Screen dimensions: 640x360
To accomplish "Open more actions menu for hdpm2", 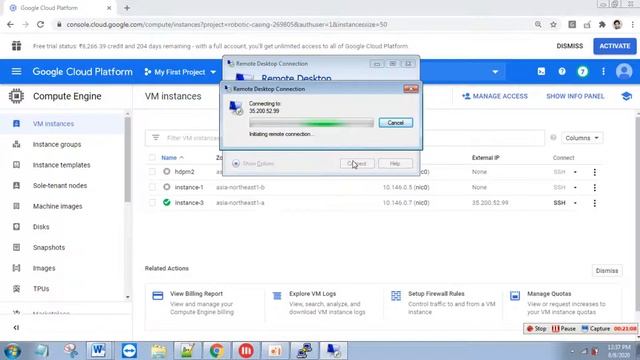I will click(x=595, y=172).
